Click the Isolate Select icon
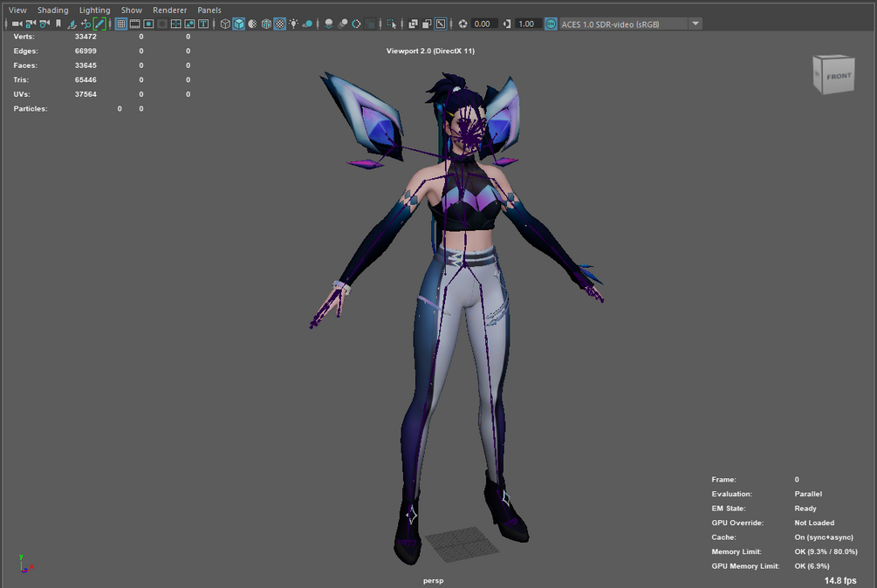Image resolution: width=877 pixels, height=588 pixels. 392,24
